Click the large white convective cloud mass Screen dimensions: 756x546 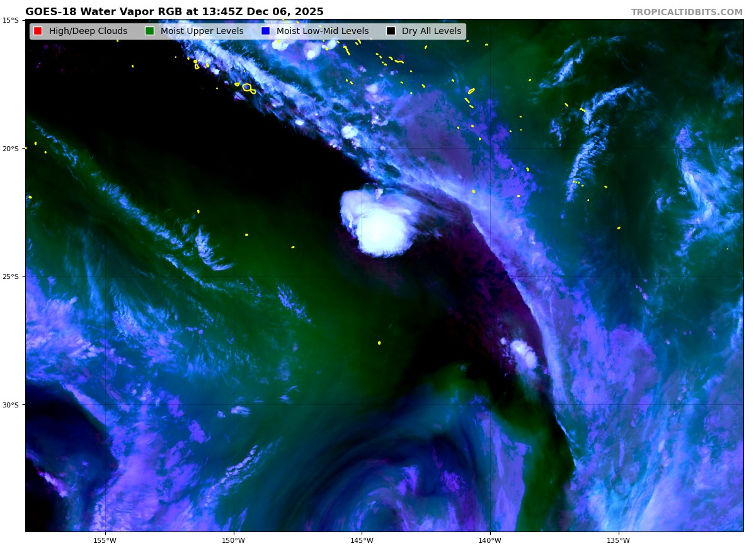pyautogui.click(x=381, y=224)
